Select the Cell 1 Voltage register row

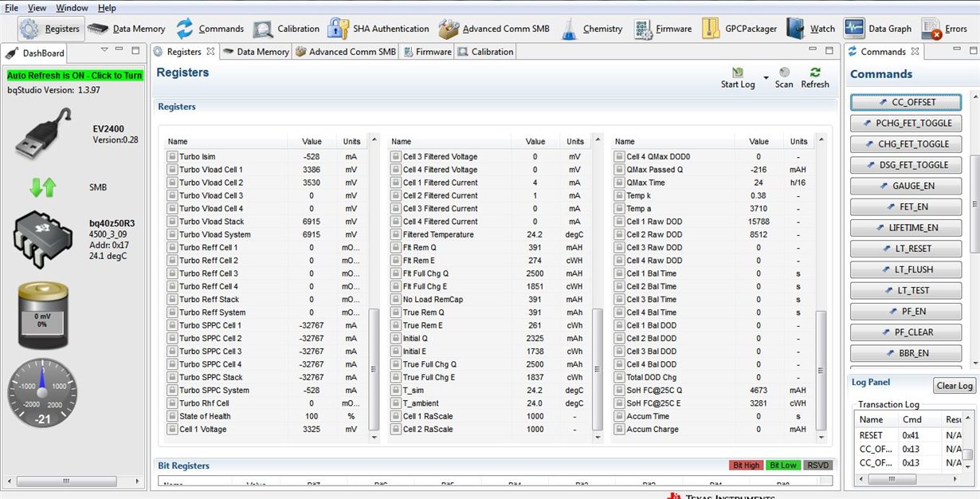point(267,429)
